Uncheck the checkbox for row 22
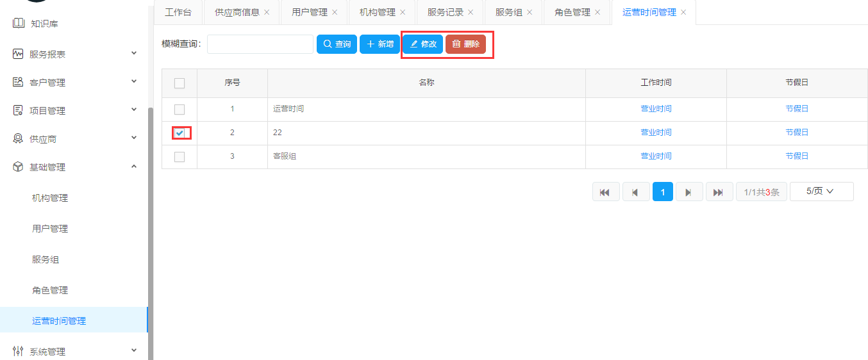The width and height of the screenshot is (868, 360). (179, 133)
